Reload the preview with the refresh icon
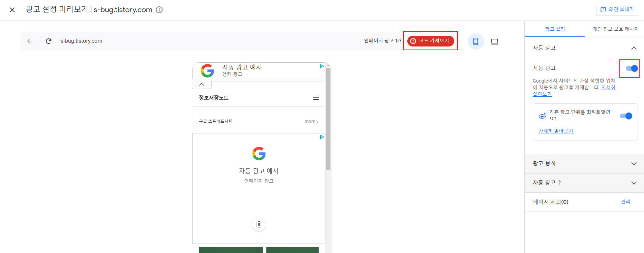 tap(49, 41)
